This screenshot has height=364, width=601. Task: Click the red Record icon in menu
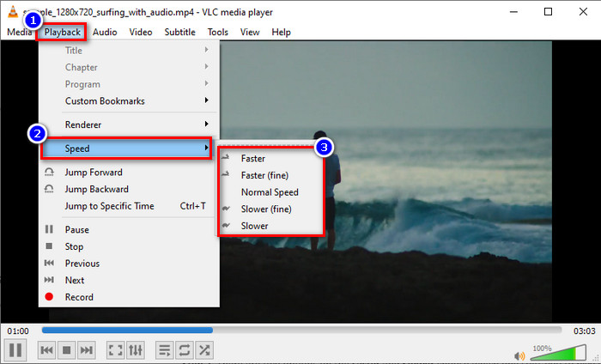click(x=49, y=296)
